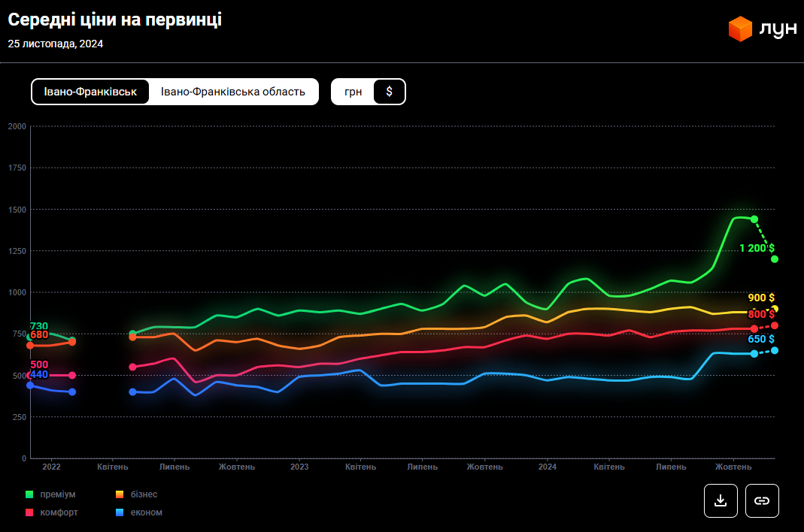Click the 650 $ economy endpoint marker
804x532 pixels.
(x=775, y=350)
